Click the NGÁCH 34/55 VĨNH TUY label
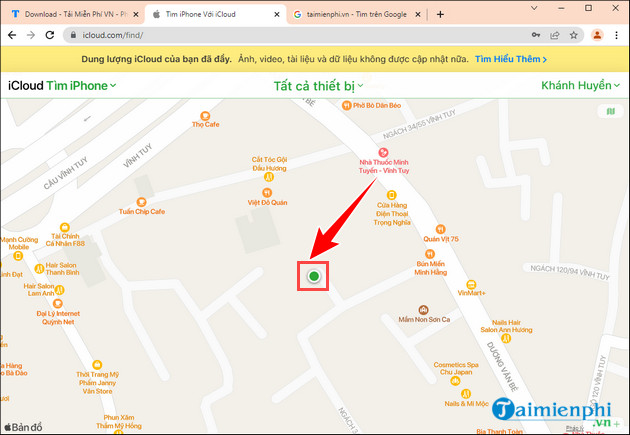This screenshot has width=630, height=435. coord(419,125)
